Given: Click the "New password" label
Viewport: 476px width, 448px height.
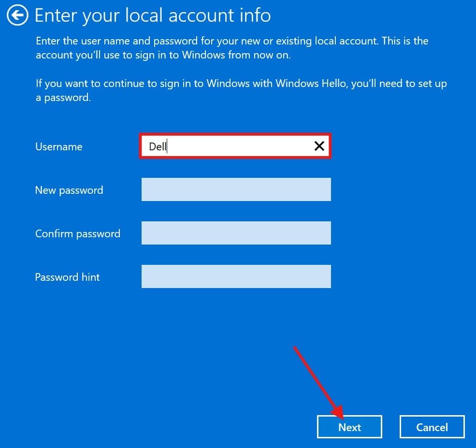Looking at the screenshot, I should [x=69, y=190].
